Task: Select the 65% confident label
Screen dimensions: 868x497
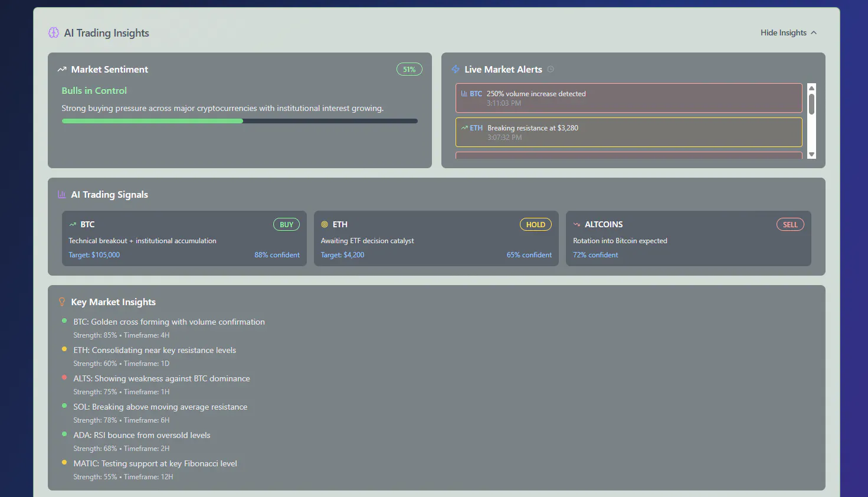Action: 529,255
